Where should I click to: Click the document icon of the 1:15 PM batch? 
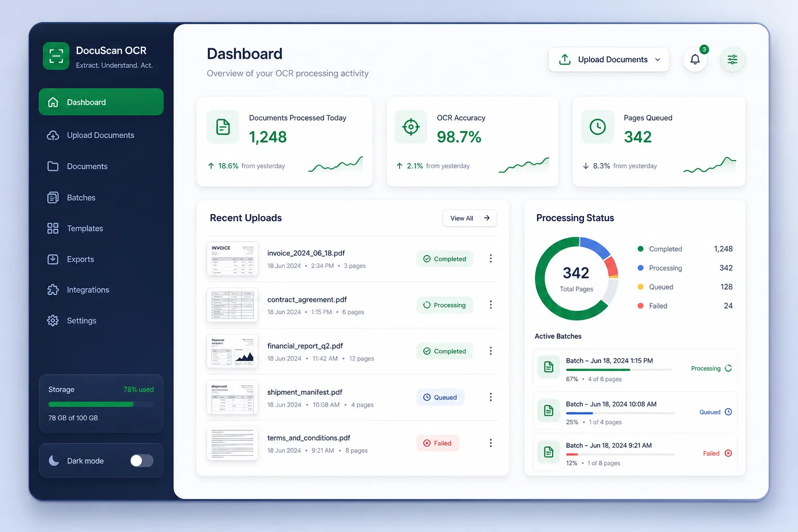coord(549,367)
